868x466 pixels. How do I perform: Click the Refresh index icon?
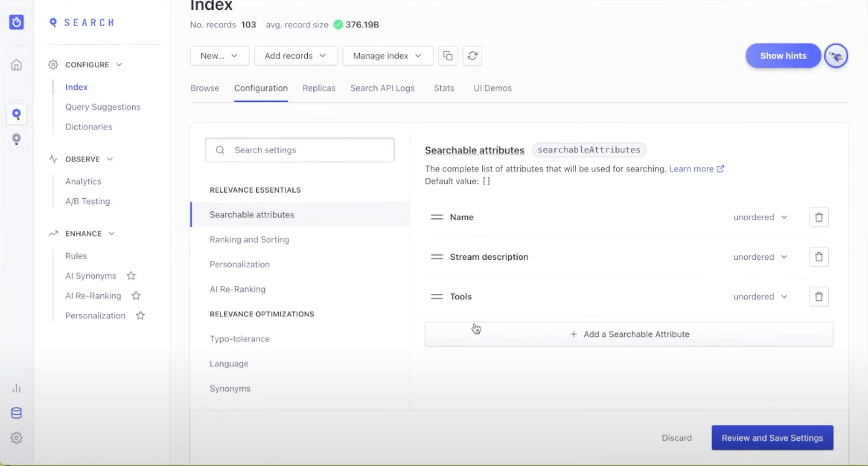pyautogui.click(x=473, y=56)
